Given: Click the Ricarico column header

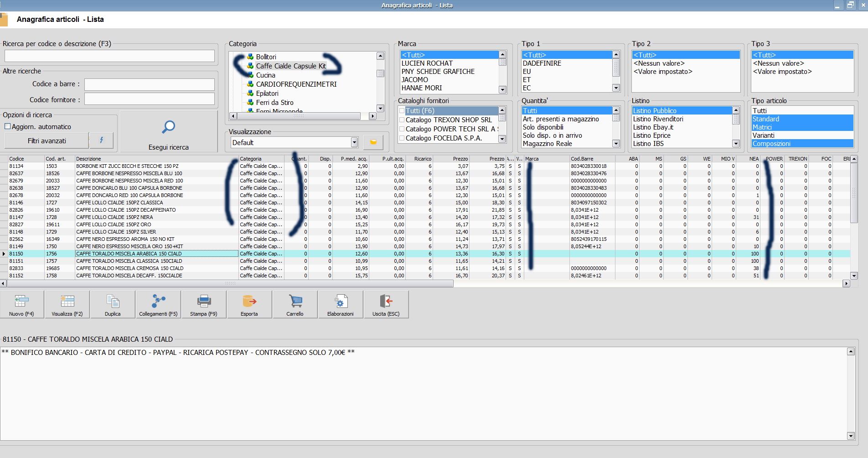Looking at the screenshot, I should tap(419, 159).
